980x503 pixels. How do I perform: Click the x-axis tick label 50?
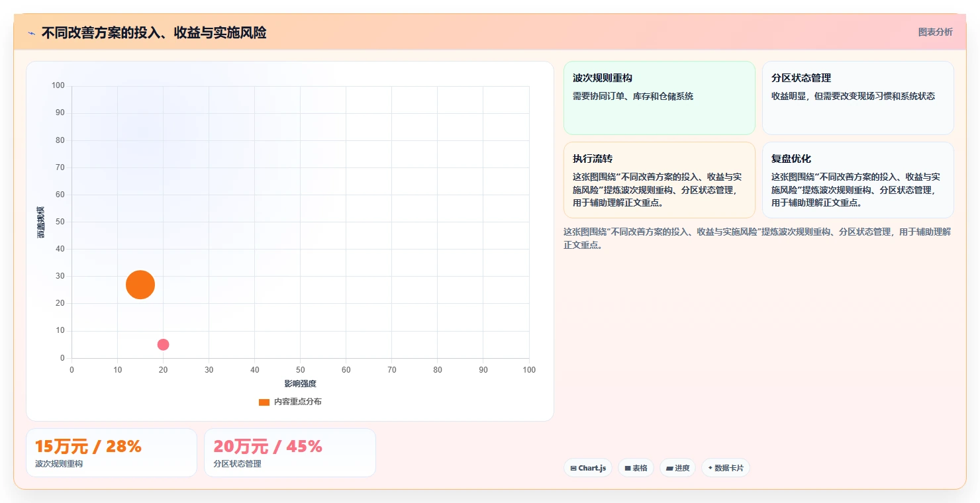(x=301, y=370)
